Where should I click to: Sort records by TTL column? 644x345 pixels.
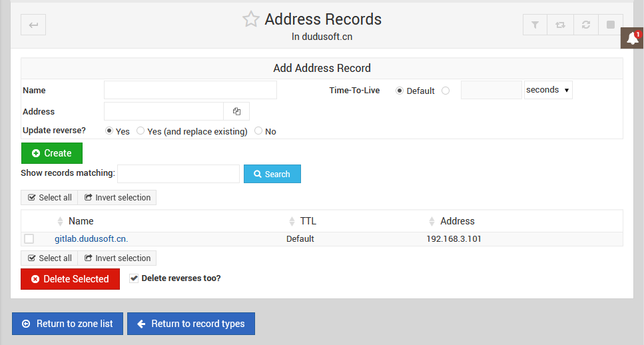point(308,221)
